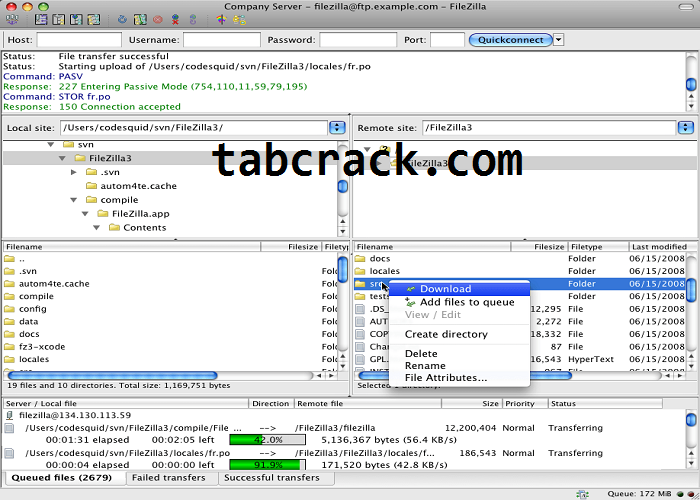Click the local file list horizontal scrollbar
The width and height of the screenshot is (700, 500).
(x=111, y=376)
